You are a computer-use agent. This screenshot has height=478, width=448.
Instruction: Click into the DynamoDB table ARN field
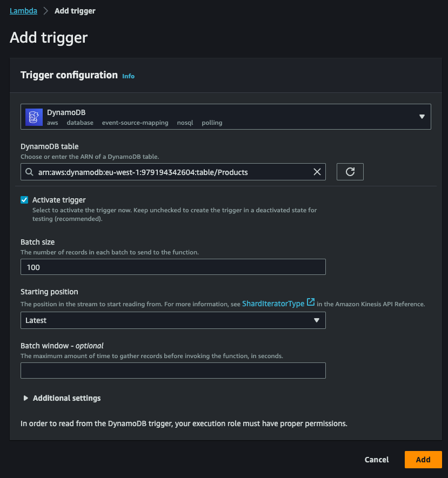coord(173,172)
